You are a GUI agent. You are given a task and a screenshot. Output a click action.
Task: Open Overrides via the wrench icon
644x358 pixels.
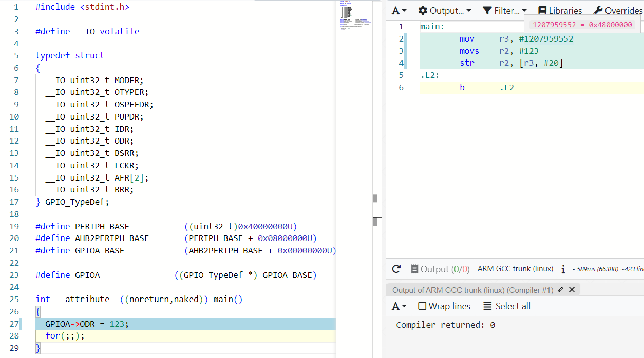pos(598,10)
